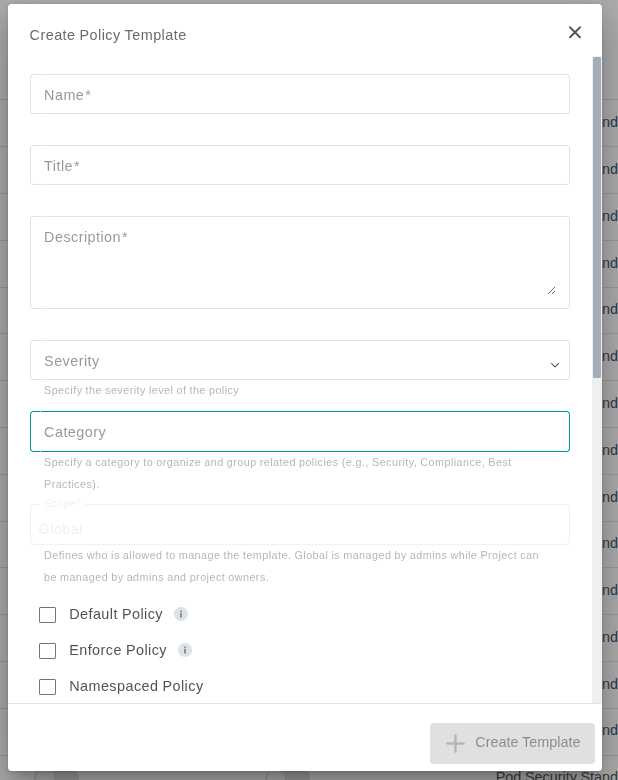Focus the Name input field

[299, 95]
